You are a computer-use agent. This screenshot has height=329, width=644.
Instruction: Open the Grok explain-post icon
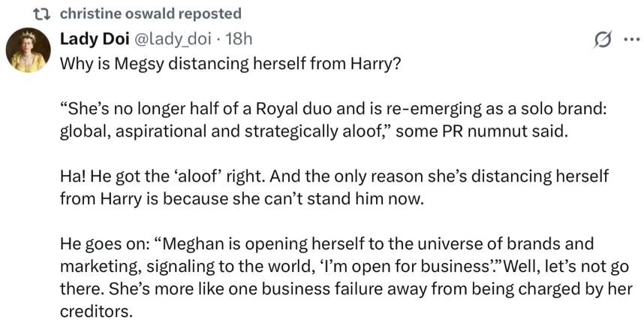point(602,40)
